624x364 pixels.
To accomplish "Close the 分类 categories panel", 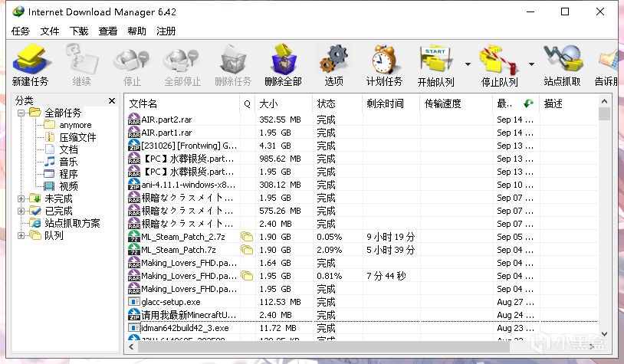I will click(112, 100).
